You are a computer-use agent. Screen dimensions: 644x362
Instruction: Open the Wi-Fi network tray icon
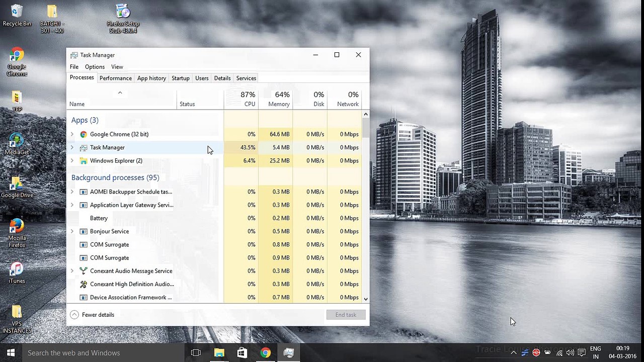pyautogui.click(x=559, y=353)
